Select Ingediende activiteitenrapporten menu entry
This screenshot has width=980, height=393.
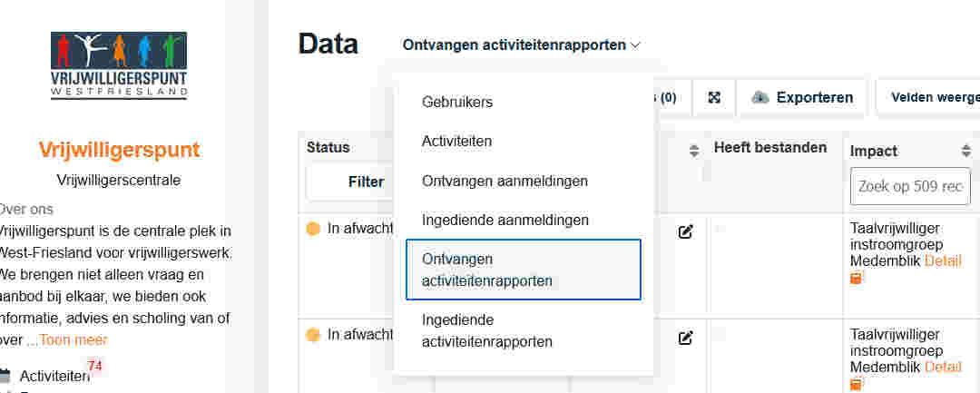click(487, 330)
